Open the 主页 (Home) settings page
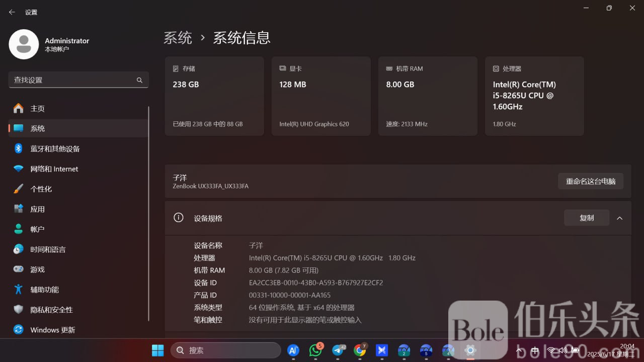This screenshot has width=644, height=362. pyautogui.click(x=37, y=108)
